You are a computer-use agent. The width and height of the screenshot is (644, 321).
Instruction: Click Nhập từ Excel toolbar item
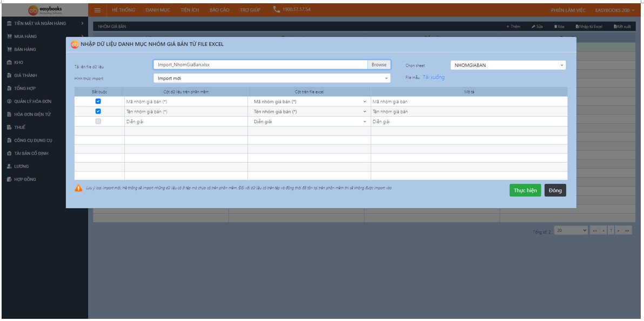click(x=588, y=26)
